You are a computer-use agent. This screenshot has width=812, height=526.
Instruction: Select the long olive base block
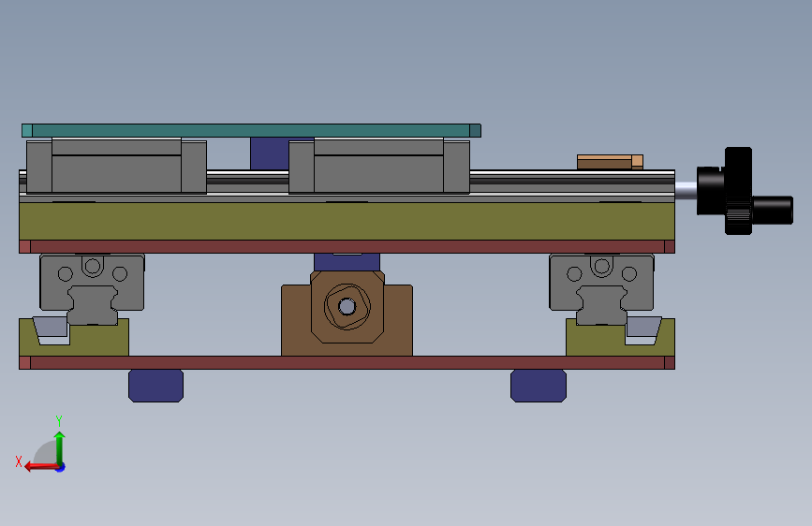[x=347, y=221]
